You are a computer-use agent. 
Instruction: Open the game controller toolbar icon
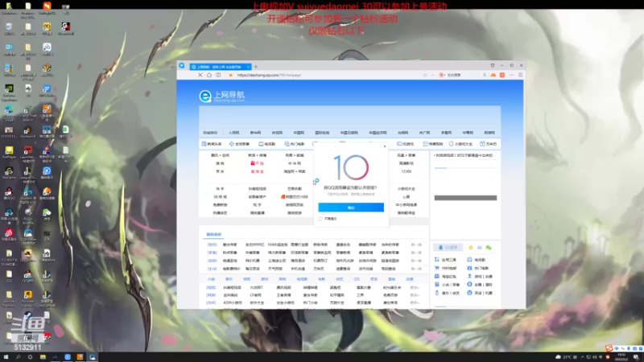pos(493,75)
